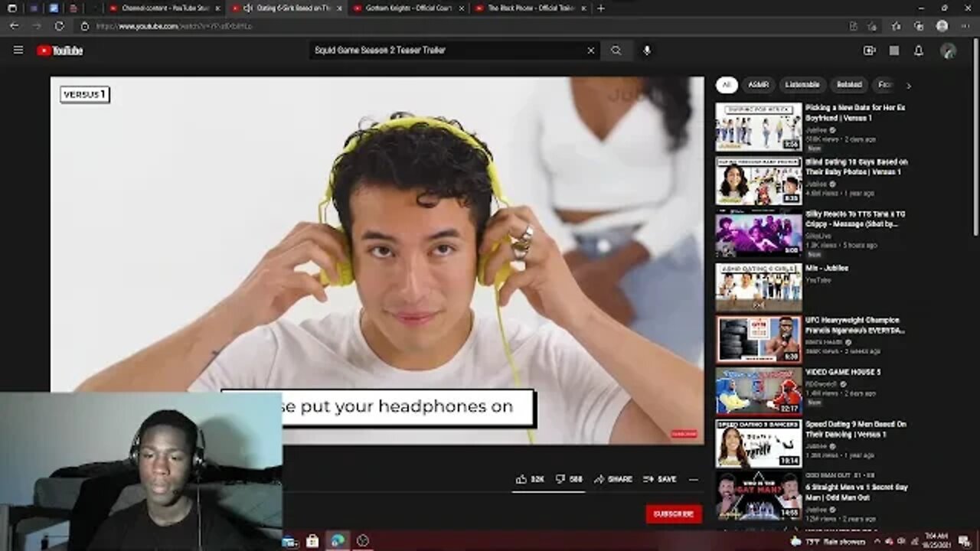
Task: Select the Listenable filter chip
Action: (802, 85)
